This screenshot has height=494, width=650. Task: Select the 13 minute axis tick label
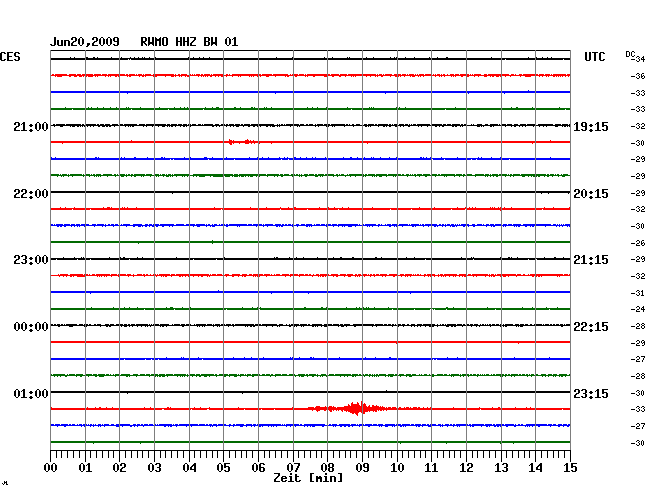(x=501, y=468)
